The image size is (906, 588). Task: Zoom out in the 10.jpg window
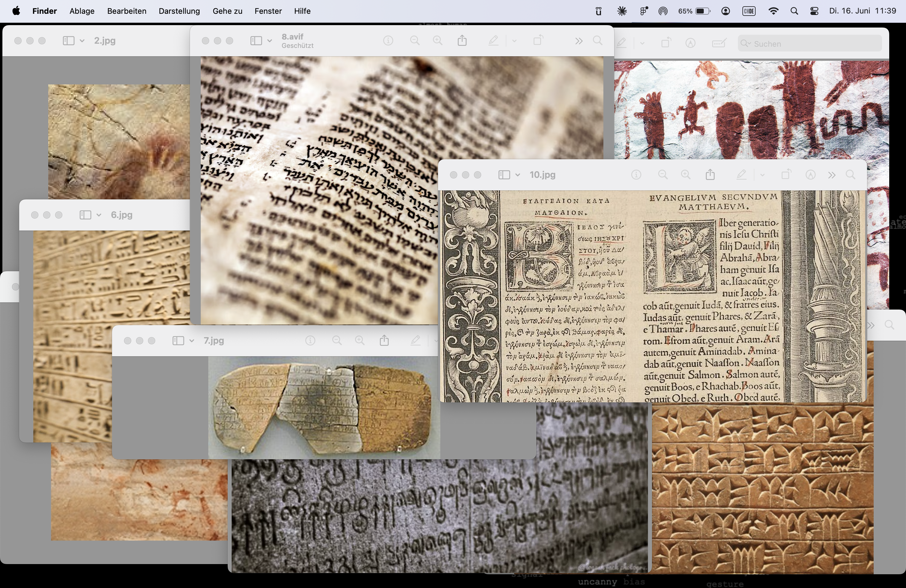tap(663, 175)
